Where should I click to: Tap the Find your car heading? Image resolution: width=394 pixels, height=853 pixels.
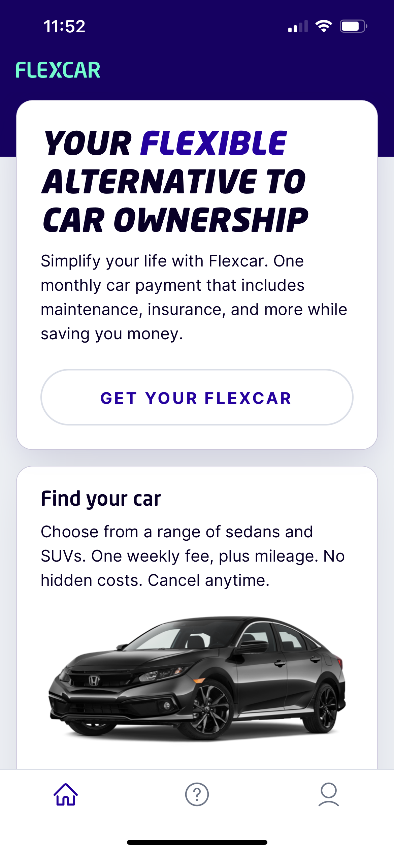[101, 498]
